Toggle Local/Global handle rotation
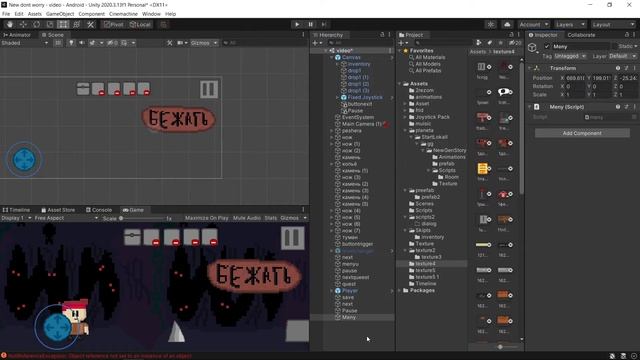 click(x=140, y=24)
